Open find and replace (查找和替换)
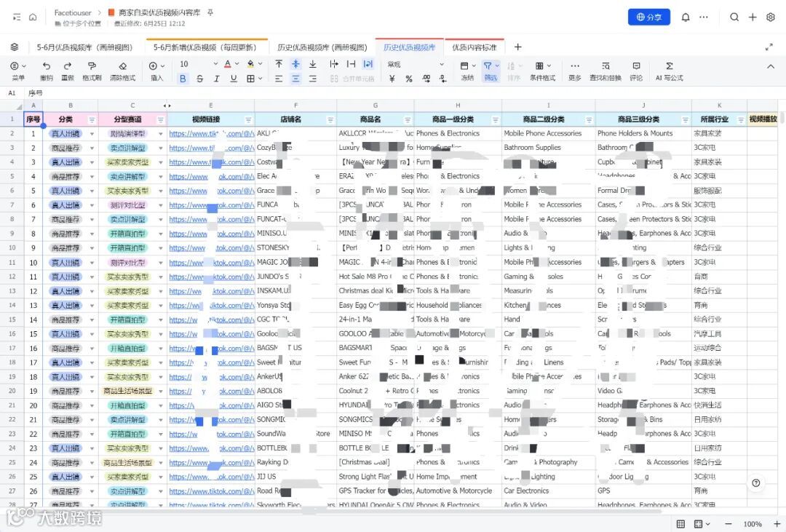This screenshot has width=786, height=532. click(x=605, y=71)
